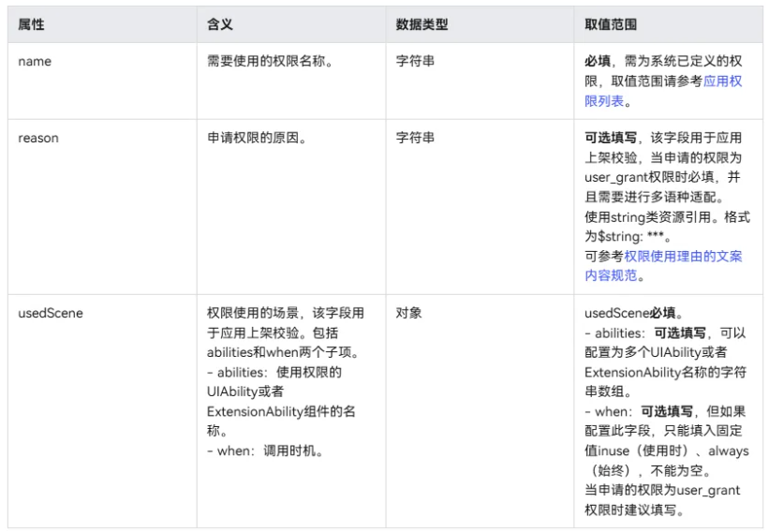
Task: Click the text 需要使用的权限名称。
Action: 271,61
